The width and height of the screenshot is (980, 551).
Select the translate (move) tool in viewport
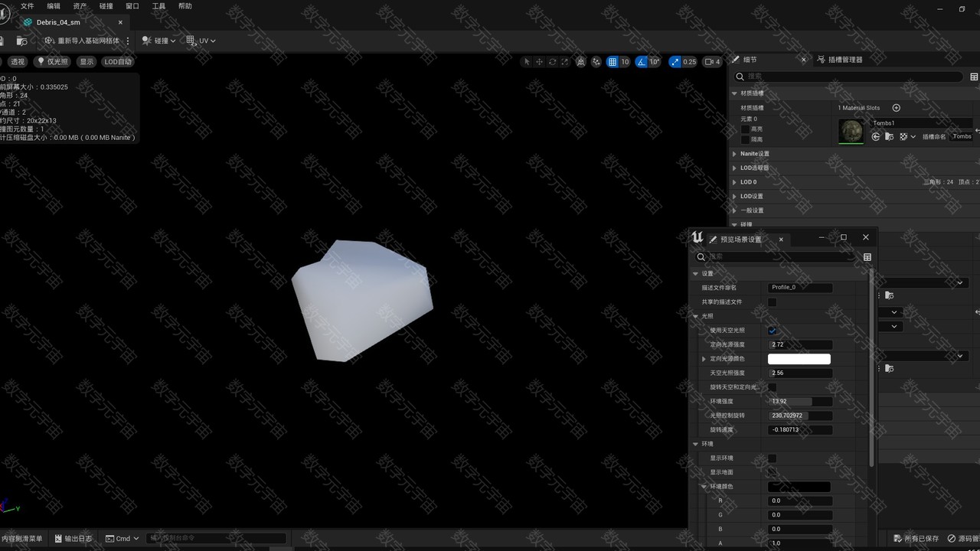click(x=539, y=62)
